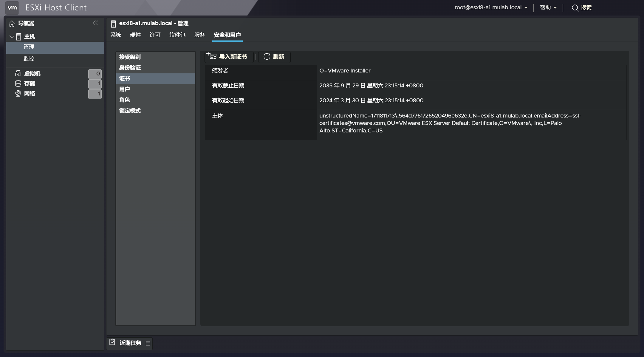644x357 pixels.
Task: Click the Storage database icon in navigator
Action: (x=18, y=84)
